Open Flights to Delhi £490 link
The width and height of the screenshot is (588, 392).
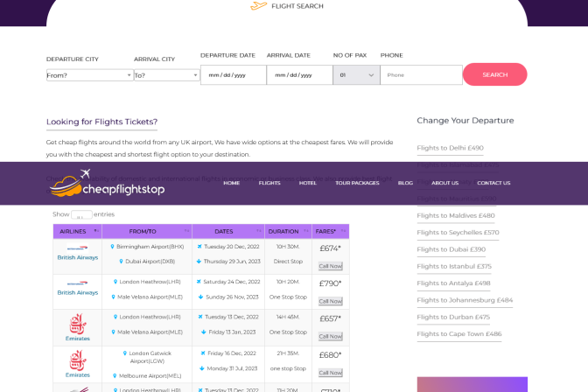pos(450,148)
